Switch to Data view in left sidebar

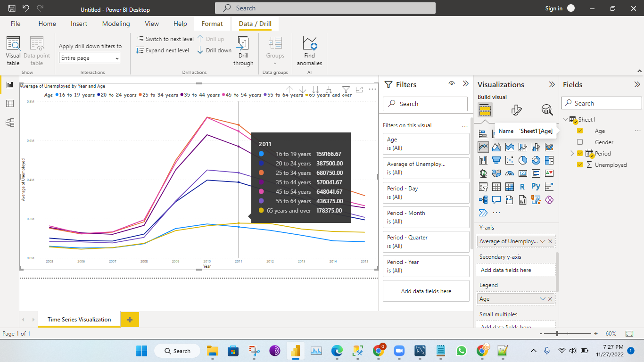pyautogui.click(x=9, y=104)
